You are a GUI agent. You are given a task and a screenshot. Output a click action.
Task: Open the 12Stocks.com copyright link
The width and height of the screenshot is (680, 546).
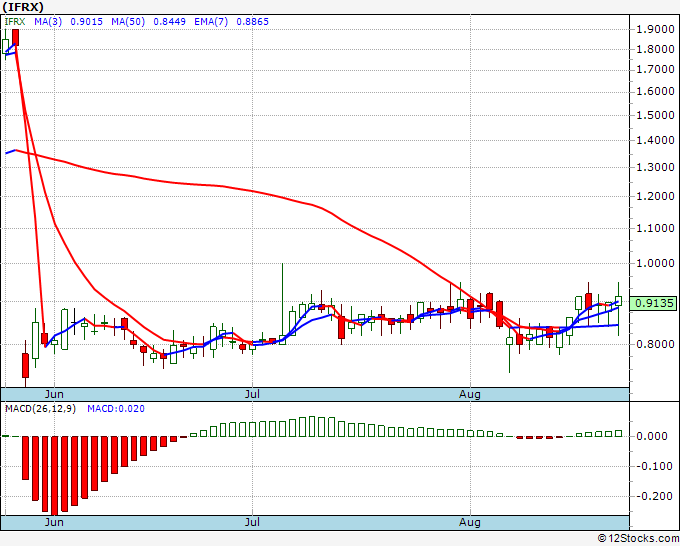tap(638, 538)
